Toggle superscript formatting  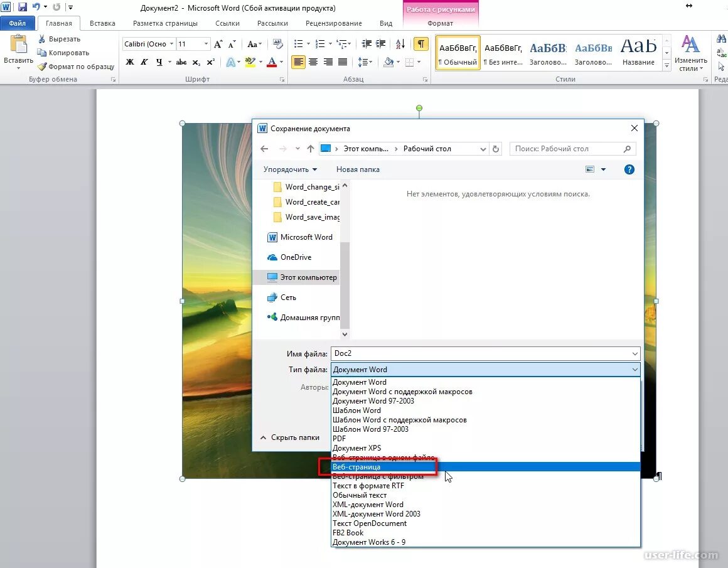pos(210,62)
